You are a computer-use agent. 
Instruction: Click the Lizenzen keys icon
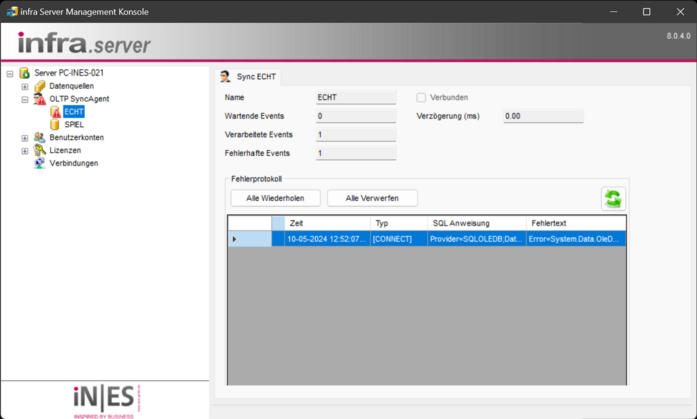click(x=40, y=151)
